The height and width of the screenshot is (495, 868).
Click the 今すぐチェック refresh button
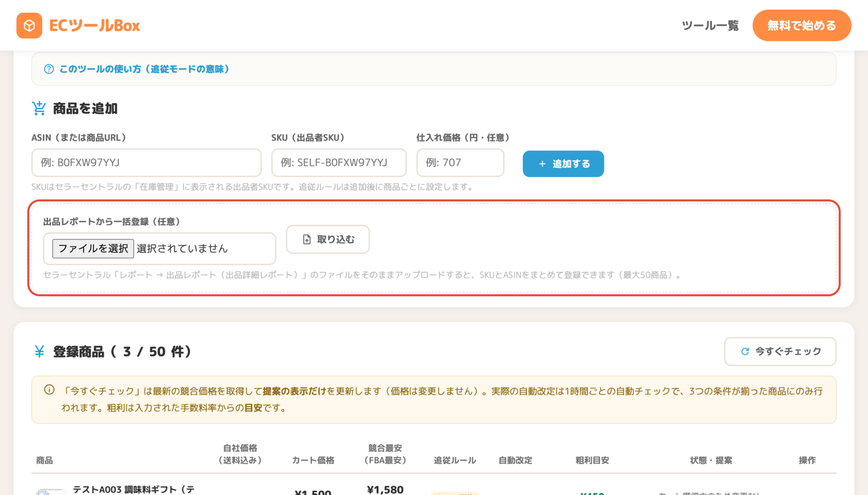click(780, 351)
